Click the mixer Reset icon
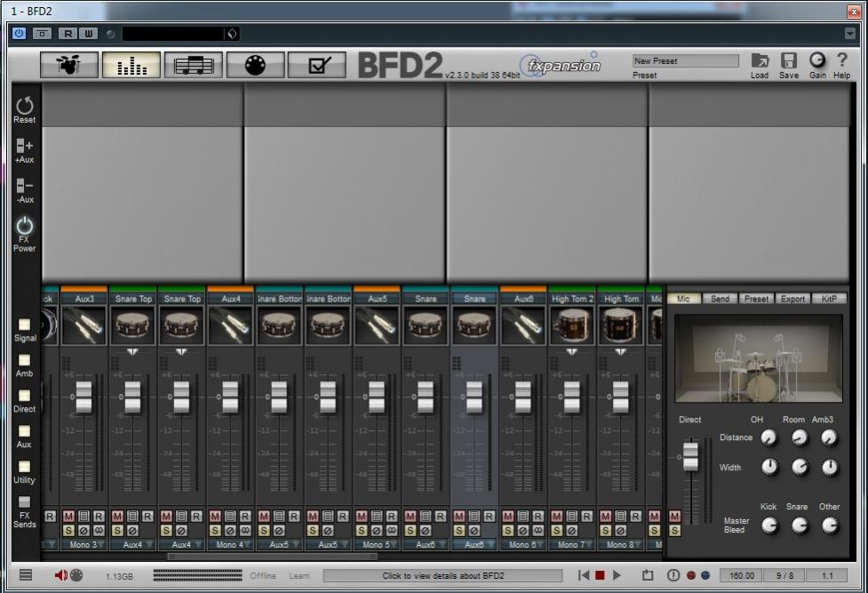The image size is (868, 593). pos(25,107)
